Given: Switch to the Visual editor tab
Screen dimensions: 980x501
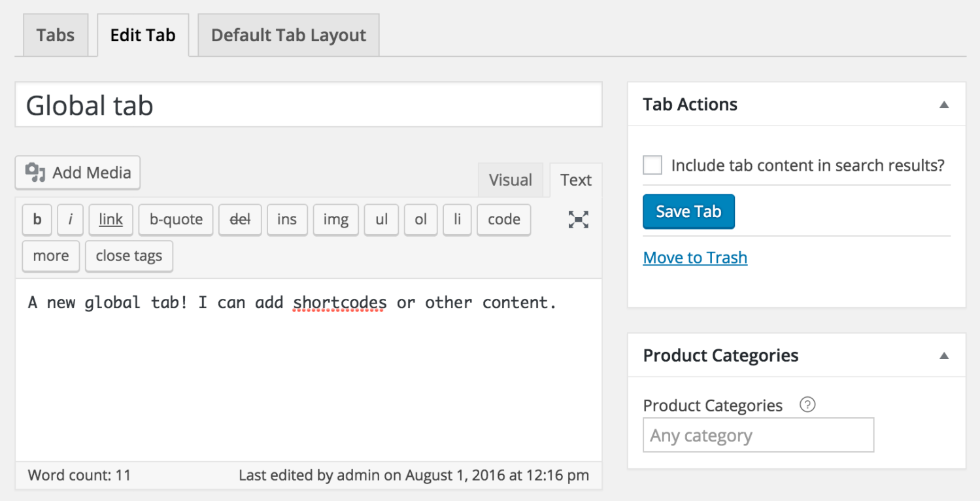Looking at the screenshot, I should point(511,180).
